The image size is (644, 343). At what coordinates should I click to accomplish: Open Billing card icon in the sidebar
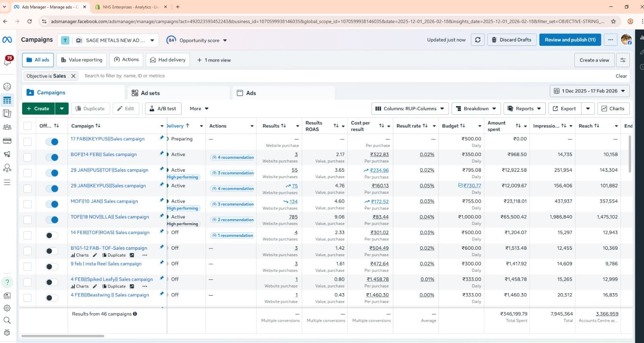pyautogui.click(x=7, y=141)
